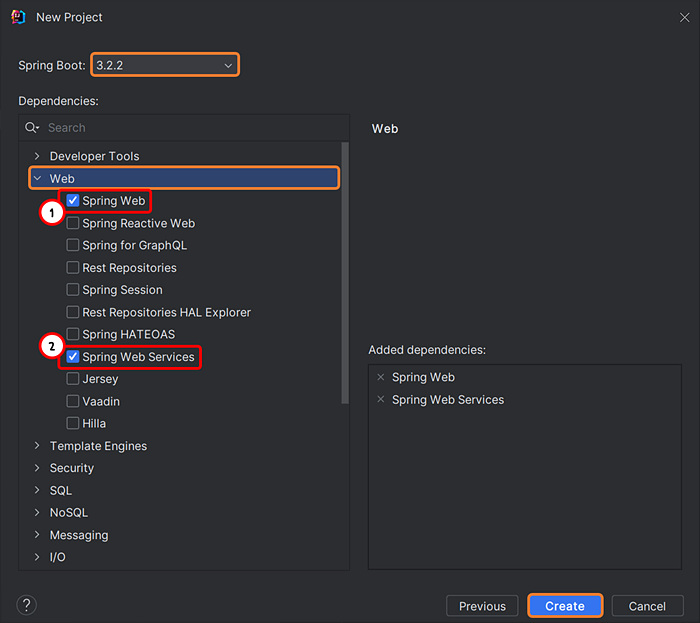Click the Create button
This screenshot has width=700, height=623.
[565, 606]
